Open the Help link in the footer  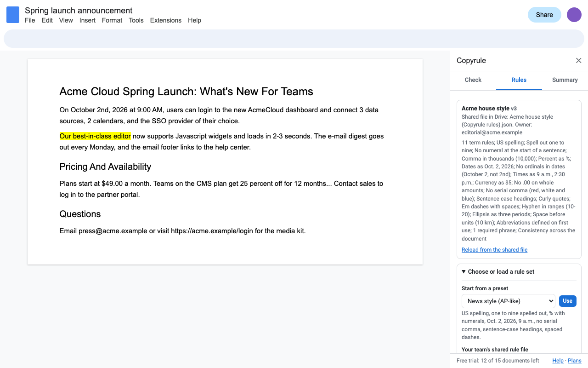coord(558,361)
